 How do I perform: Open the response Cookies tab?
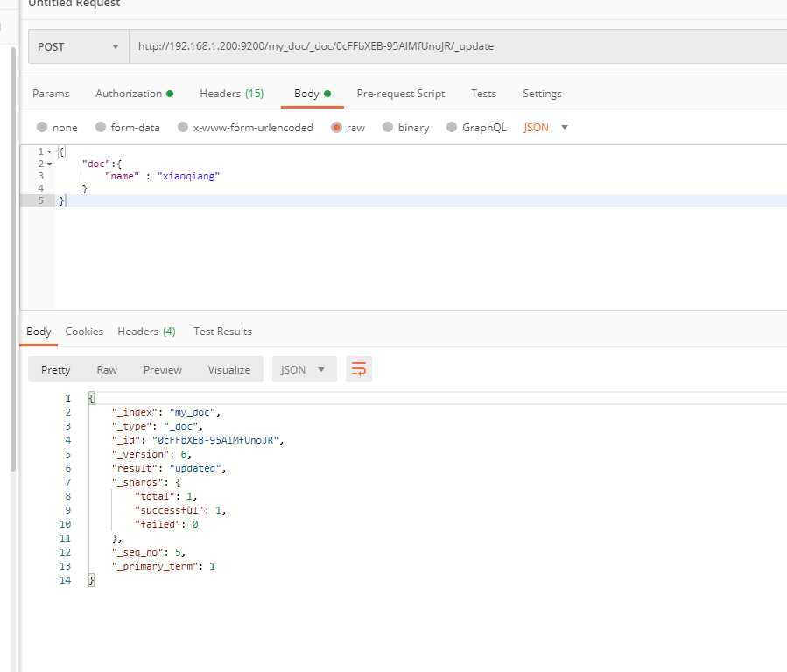click(x=84, y=332)
